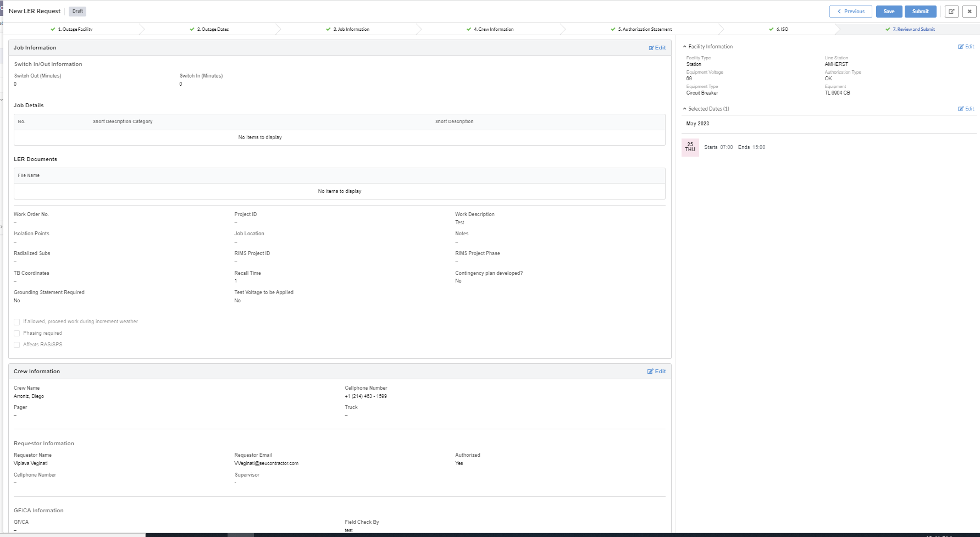Jump to Crew Information step

coord(493,29)
